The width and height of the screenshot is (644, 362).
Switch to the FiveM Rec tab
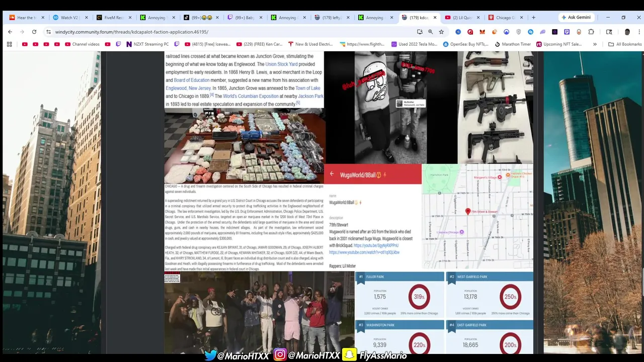pyautogui.click(x=113, y=18)
